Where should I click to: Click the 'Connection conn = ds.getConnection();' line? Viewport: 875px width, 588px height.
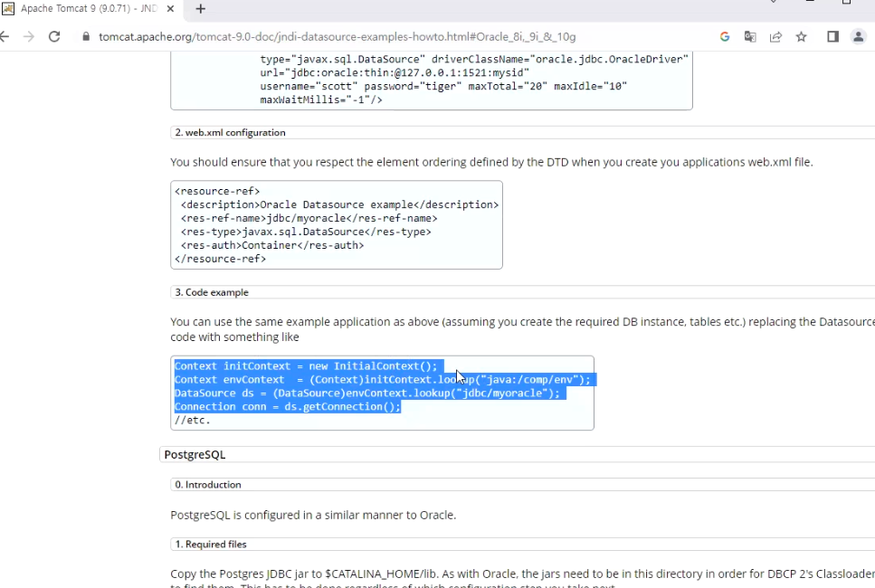(x=288, y=407)
